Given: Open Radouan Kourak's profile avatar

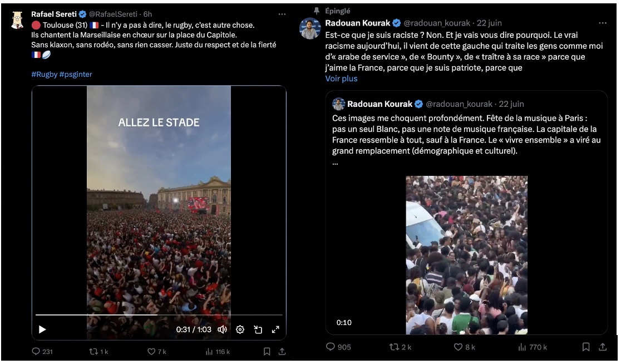Looking at the screenshot, I should [310, 28].
